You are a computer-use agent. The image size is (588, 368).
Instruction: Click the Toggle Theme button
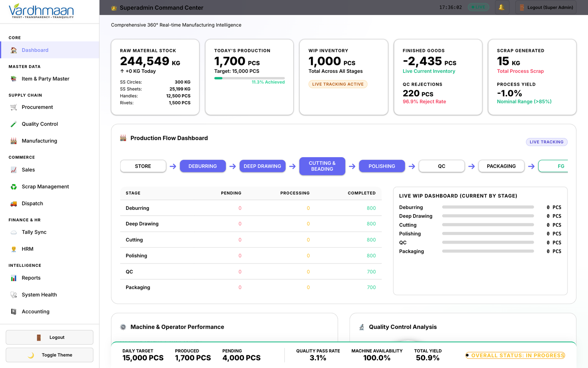(x=50, y=355)
